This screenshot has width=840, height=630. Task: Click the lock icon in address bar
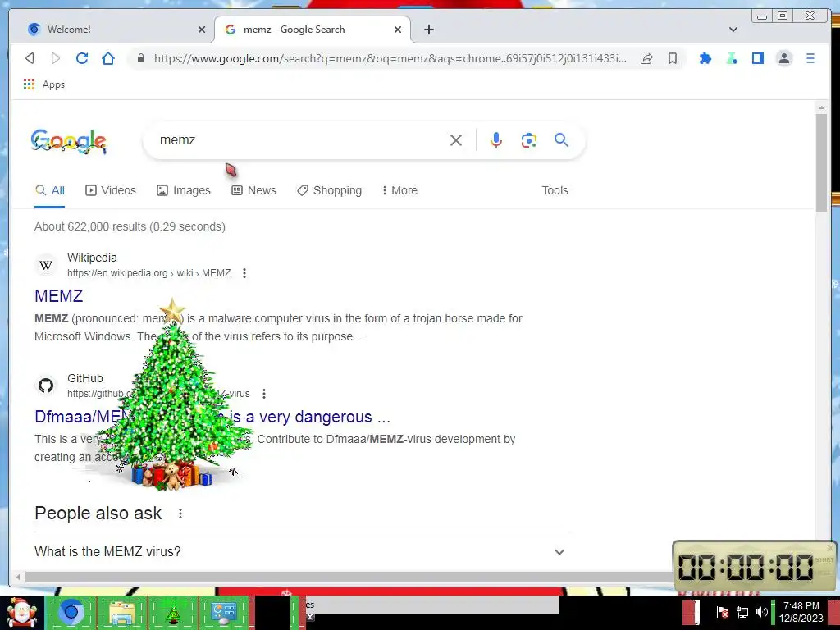tap(141, 58)
